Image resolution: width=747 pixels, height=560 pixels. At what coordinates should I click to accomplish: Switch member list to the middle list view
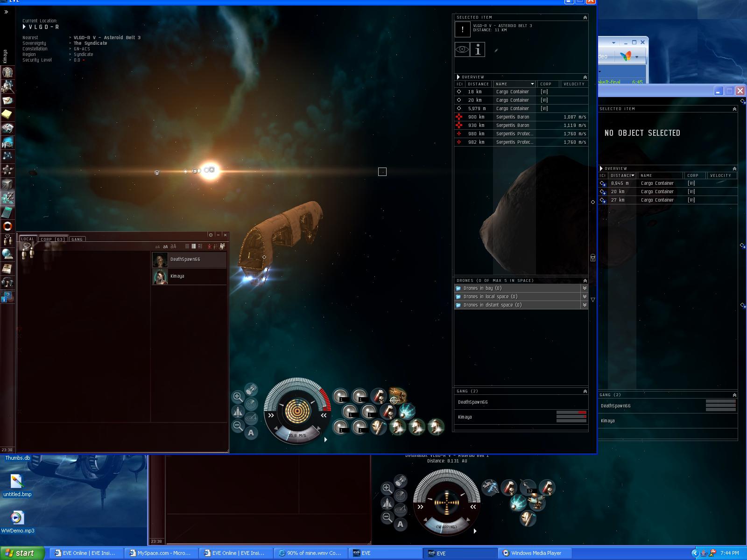(x=194, y=246)
